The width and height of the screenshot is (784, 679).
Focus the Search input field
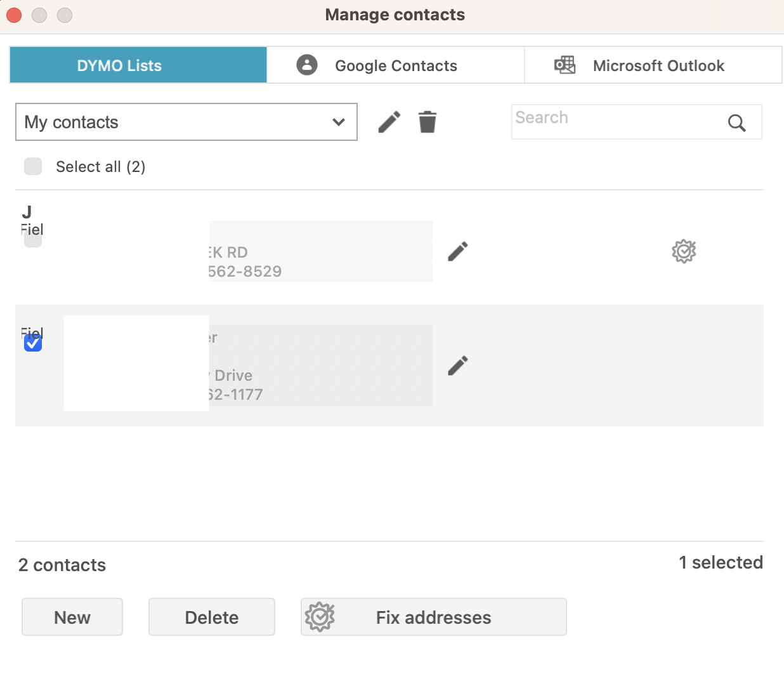(x=615, y=122)
